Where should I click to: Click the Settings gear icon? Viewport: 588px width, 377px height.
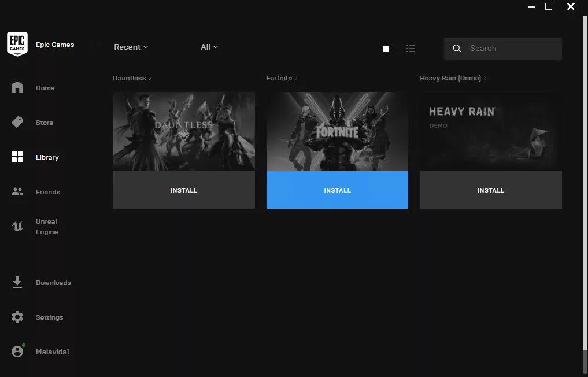point(17,317)
